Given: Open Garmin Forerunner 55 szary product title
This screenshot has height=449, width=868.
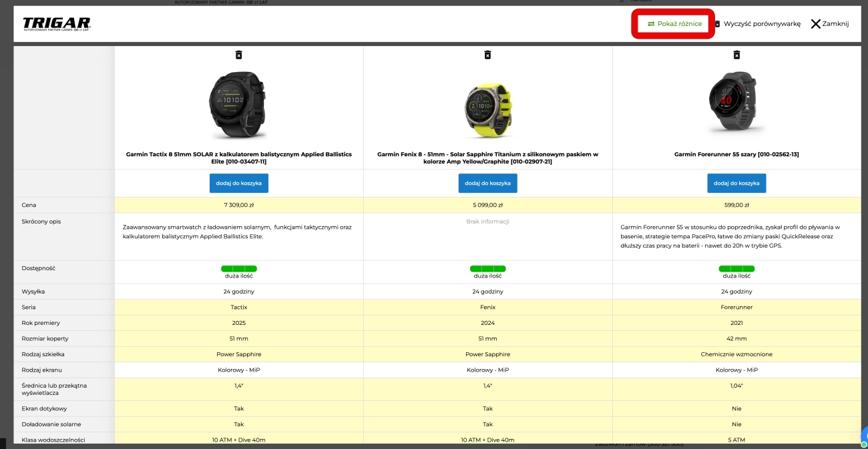Looking at the screenshot, I should [736, 154].
